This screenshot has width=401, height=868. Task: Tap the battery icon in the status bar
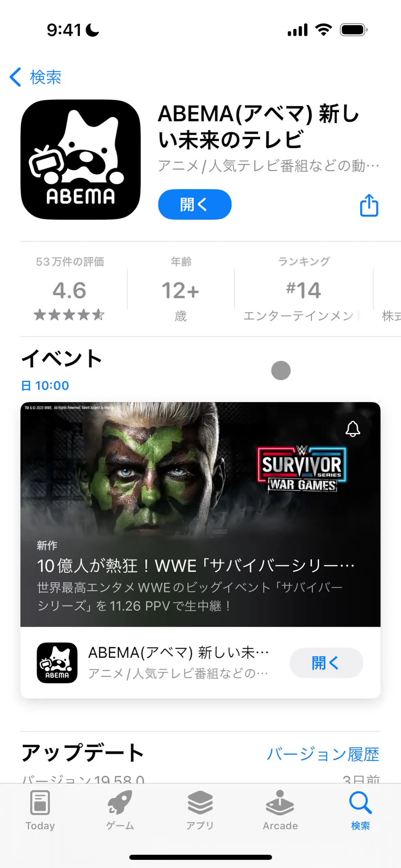coord(354,30)
